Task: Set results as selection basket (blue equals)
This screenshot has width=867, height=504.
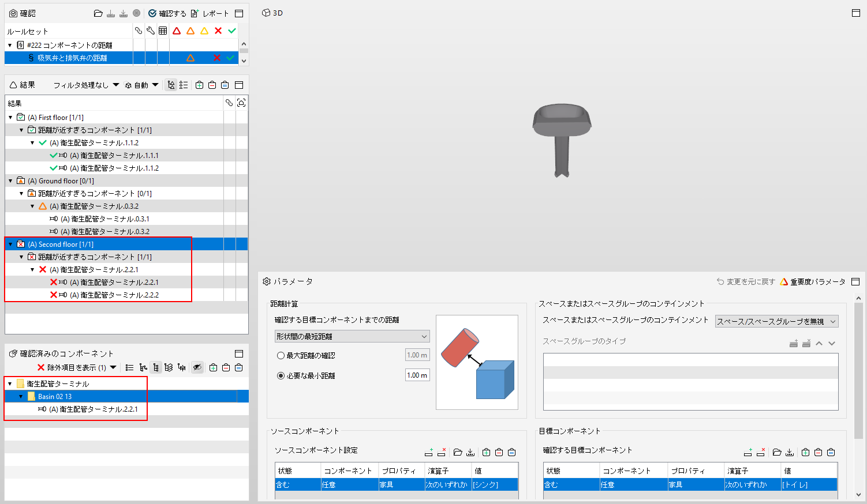Action: pyautogui.click(x=225, y=85)
